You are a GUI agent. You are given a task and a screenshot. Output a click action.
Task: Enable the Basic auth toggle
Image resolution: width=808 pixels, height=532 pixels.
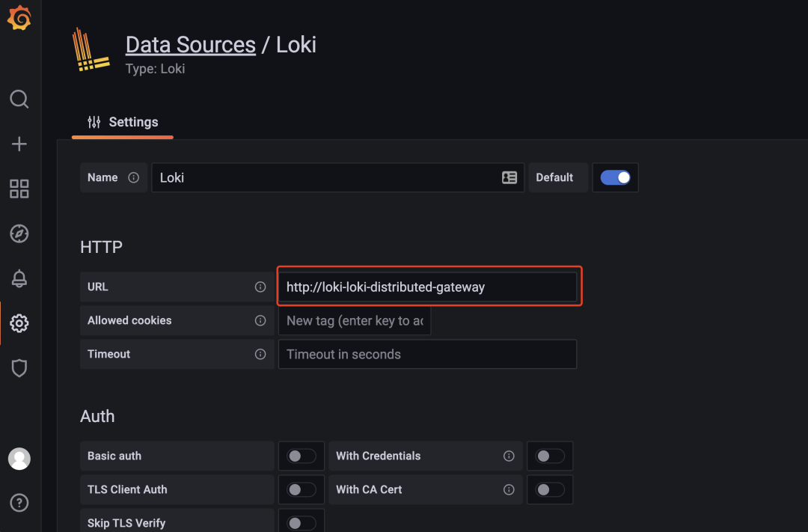point(302,456)
